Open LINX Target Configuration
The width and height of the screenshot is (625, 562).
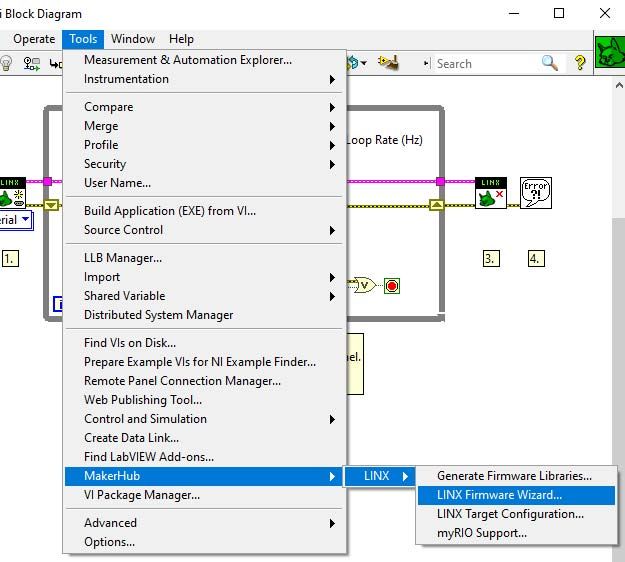point(516,514)
